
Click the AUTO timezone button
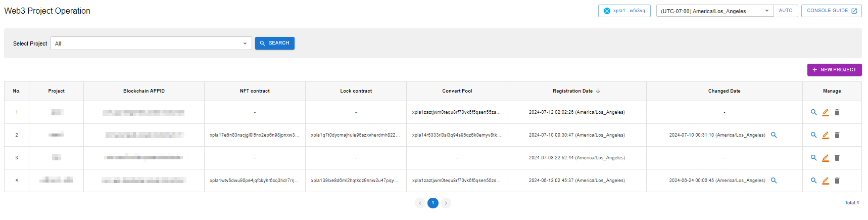coord(786,11)
